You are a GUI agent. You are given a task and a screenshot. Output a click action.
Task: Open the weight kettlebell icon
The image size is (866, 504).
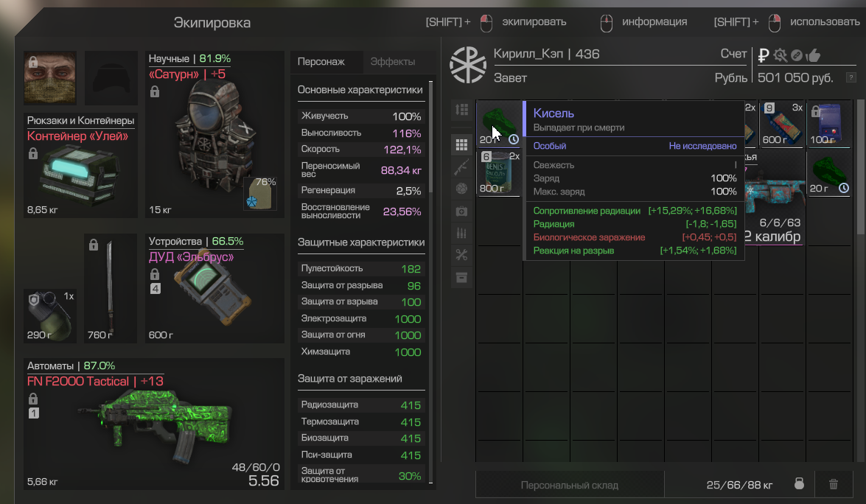click(799, 484)
